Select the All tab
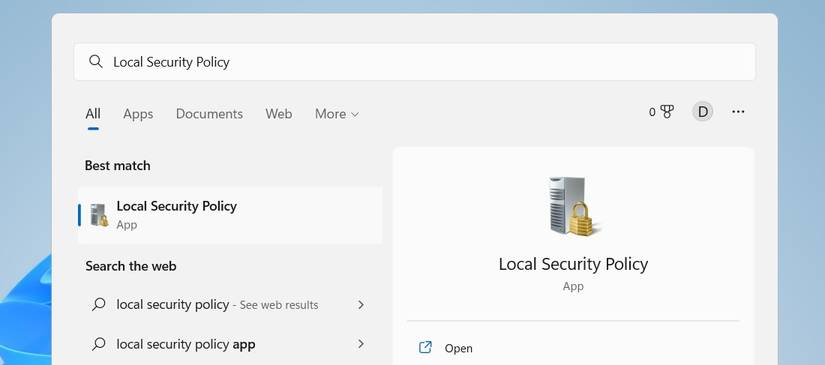This screenshot has width=825, height=365. pyautogui.click(x=93, y=114)
